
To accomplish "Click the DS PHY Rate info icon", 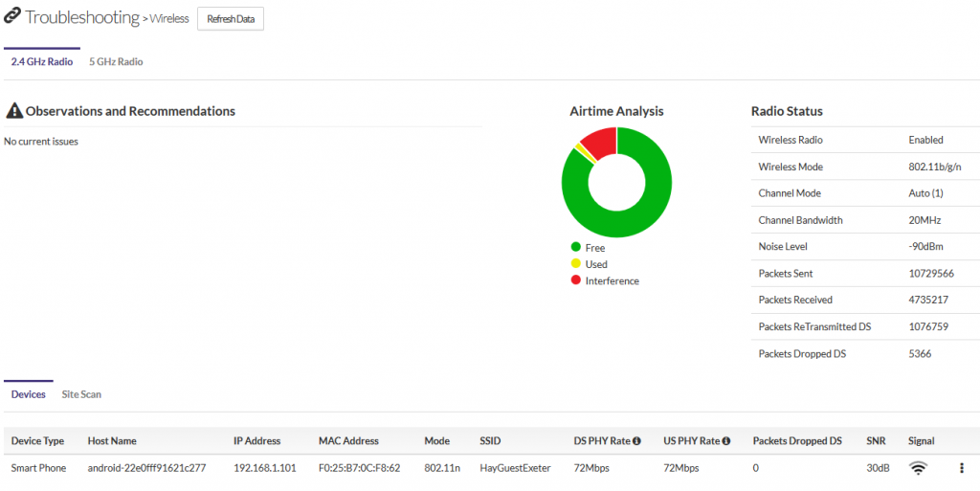I will point(636,441).
